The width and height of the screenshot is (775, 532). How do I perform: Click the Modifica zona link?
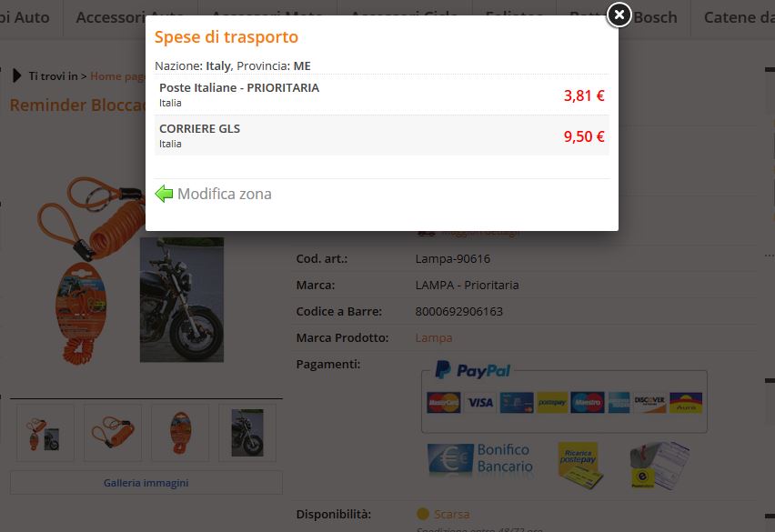click(x=224, y=194)
